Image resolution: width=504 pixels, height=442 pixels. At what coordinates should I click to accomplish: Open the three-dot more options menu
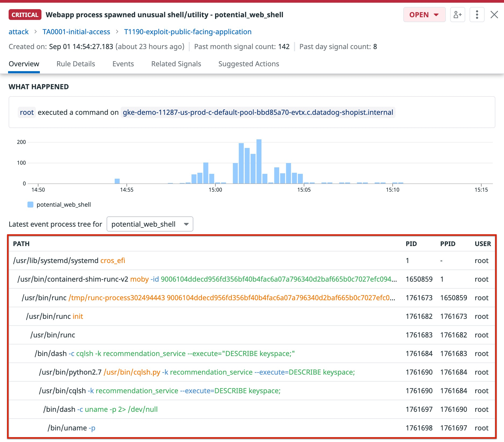coord(477,15)
